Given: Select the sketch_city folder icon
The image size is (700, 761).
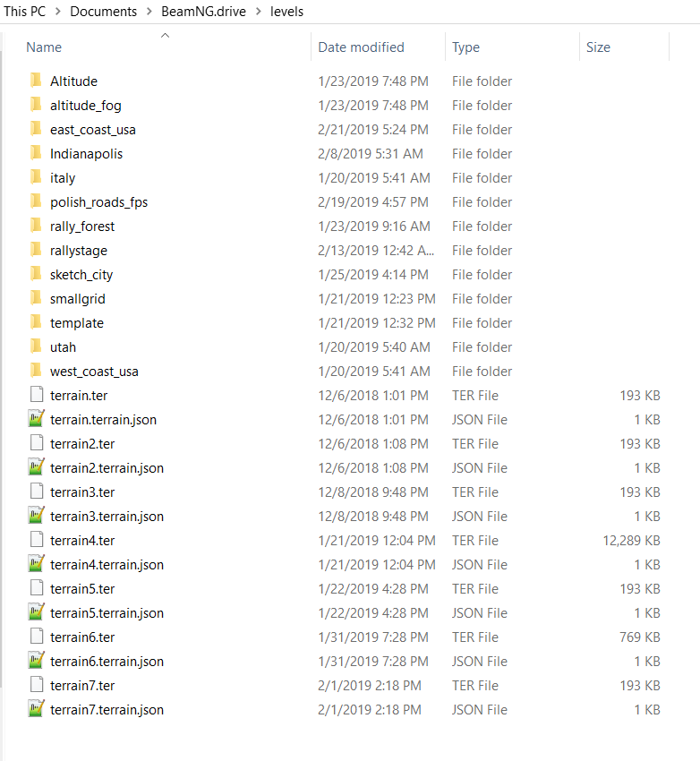Looking at the screenshot, I should coord(36,274).
